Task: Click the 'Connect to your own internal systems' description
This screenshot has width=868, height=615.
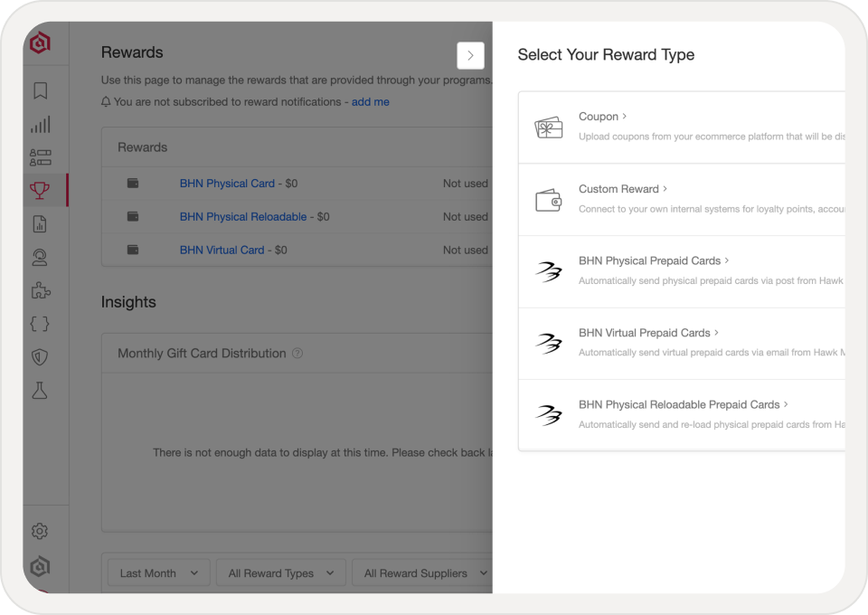Action: point(712,209)
